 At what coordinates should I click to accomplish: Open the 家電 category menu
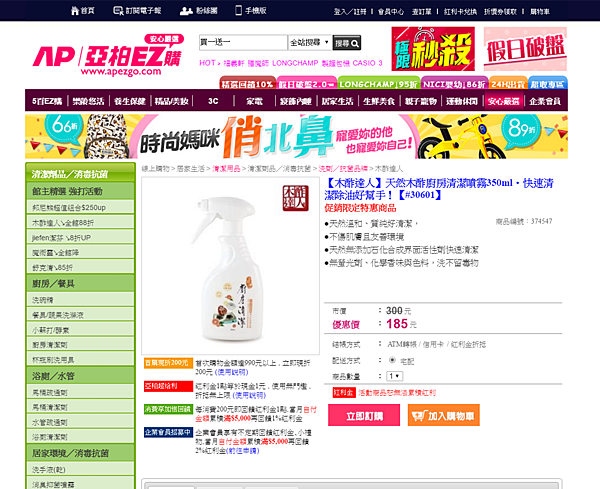254,101
